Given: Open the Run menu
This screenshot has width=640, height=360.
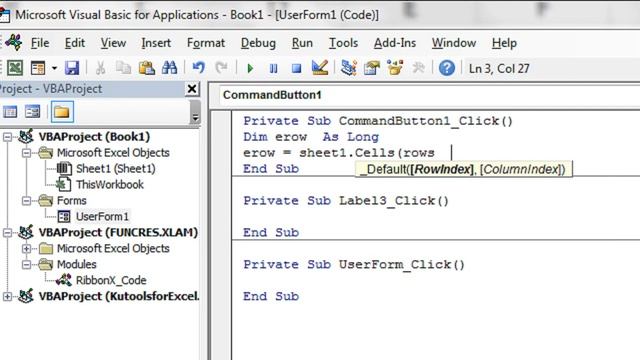Looking at the screenshot, I should [x=302, y=43].
